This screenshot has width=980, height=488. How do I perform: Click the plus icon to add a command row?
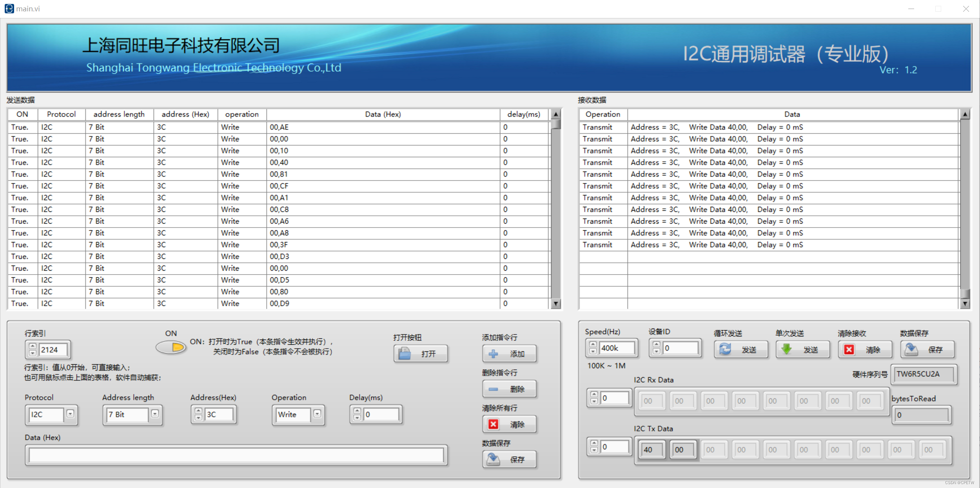pyautogui.click(x=493, y=354)
